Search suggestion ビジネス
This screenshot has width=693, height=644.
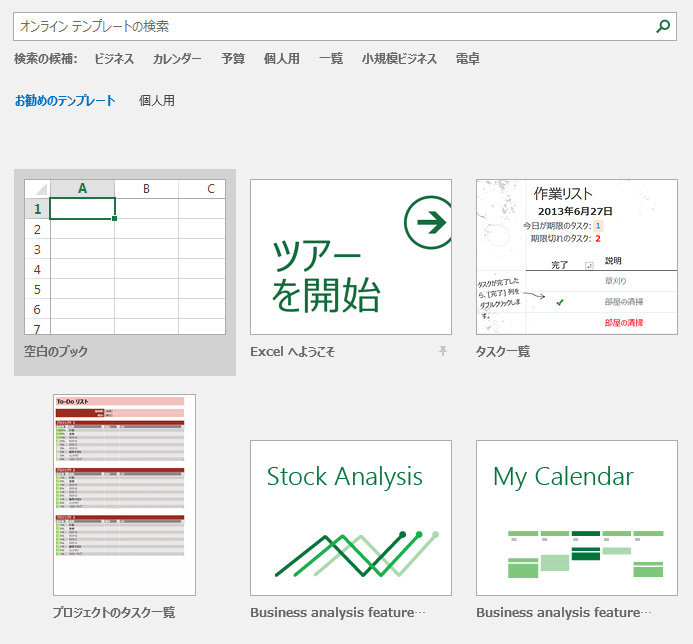point(114,58)
